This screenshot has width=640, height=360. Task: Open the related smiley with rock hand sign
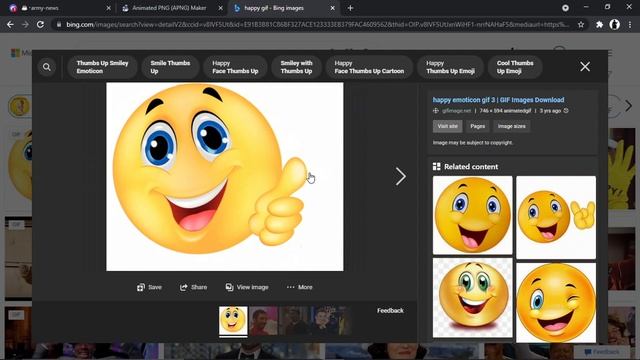point(556,217)
